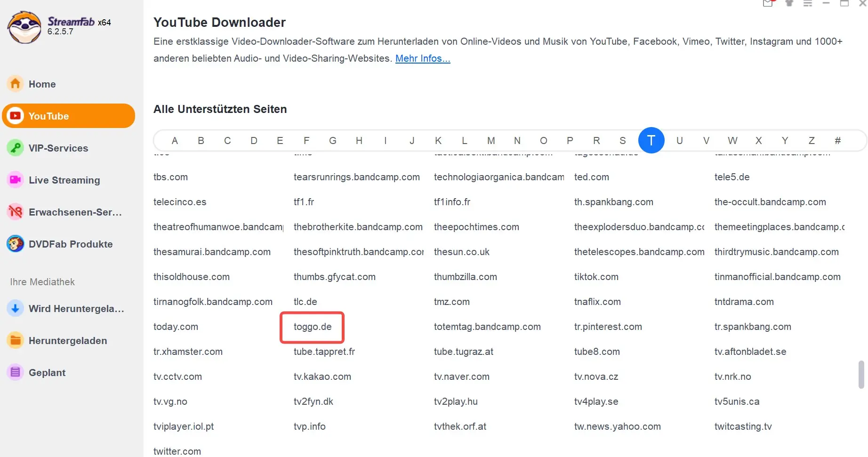Viewport: 868px width, 457px height.
Task: Open the skin (shirt) theme icon
Action: [x=789, y=3]
